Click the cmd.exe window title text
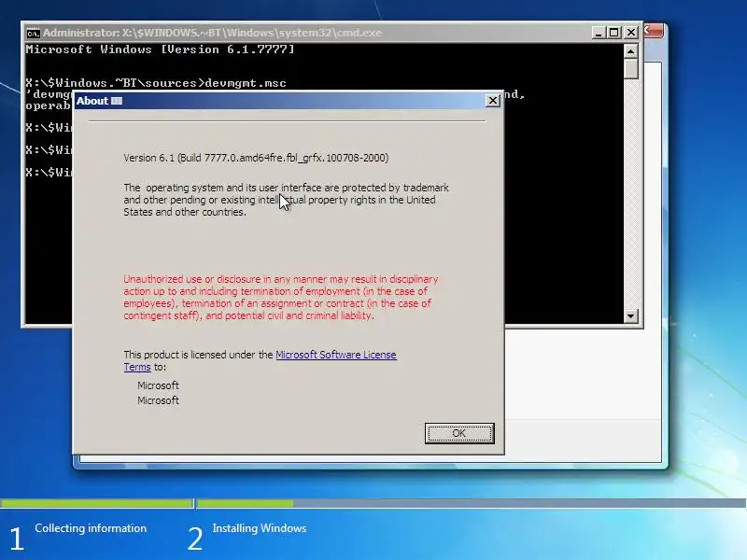The image size is (747, 560). pos(213,33)
